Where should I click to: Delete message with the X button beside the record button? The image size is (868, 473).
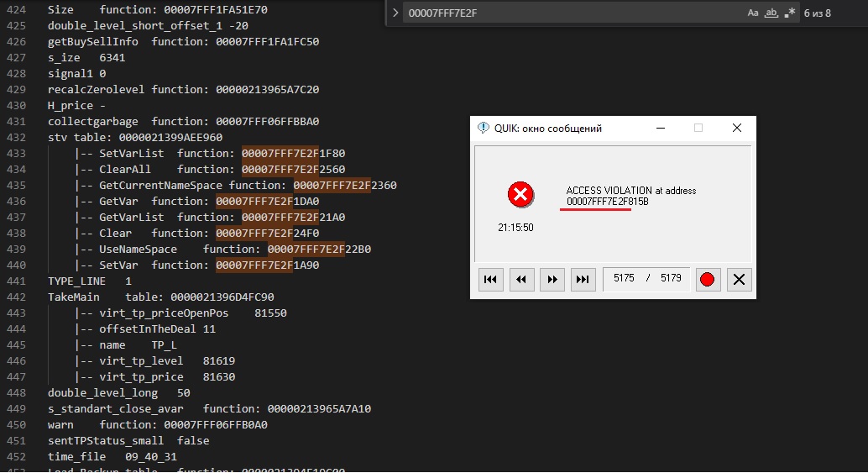pyautogui.click(x=739, y=279)
